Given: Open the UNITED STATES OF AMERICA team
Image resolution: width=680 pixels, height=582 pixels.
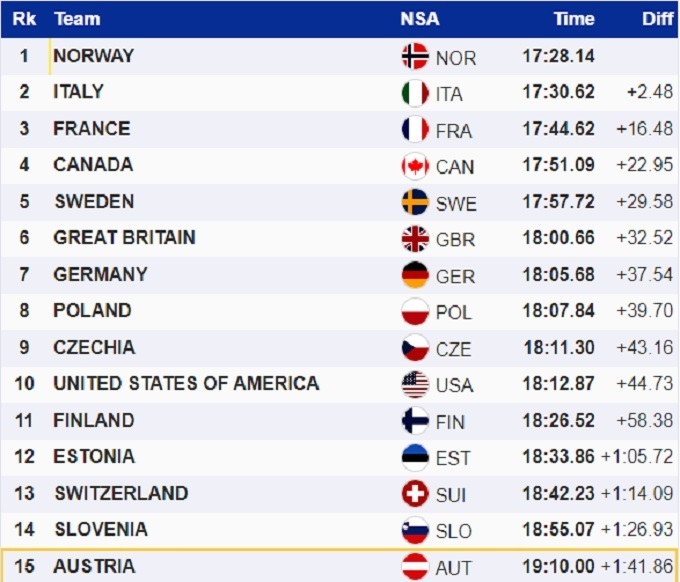Looking at the screenshot, I should click(186, 383).
